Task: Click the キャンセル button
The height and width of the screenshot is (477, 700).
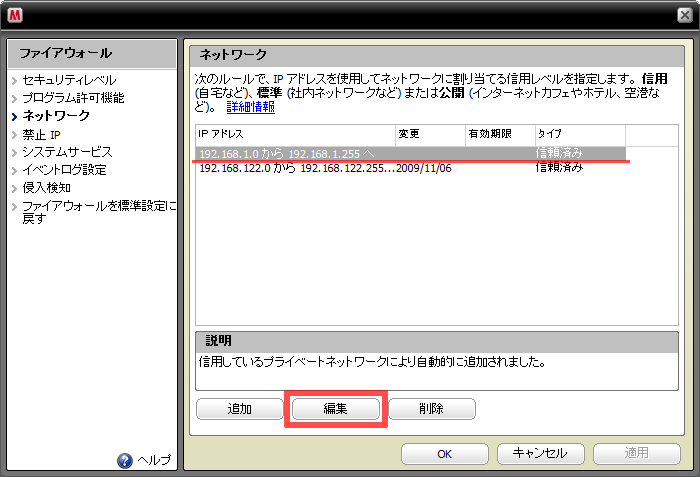Action: tap(540, 453)
